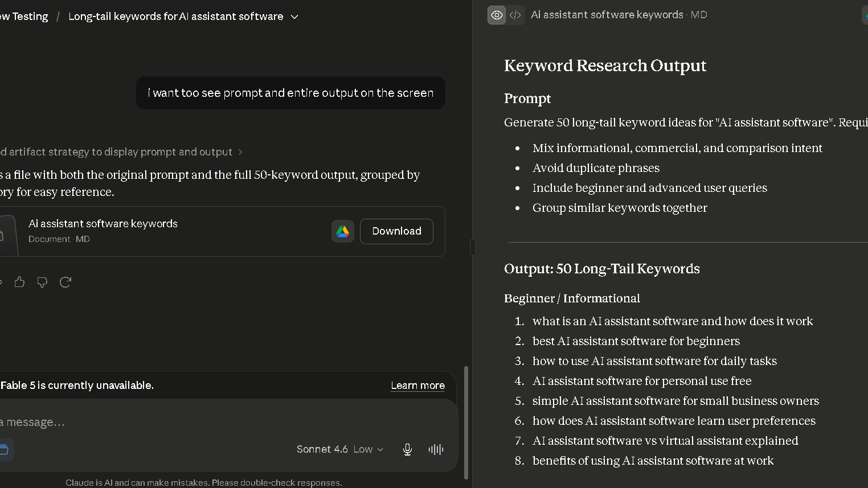Image resolution: width=868 pixels, height=488 pixels.
Task: Open the Sonnet 4.6 model selector
Action: [x=340, y=449]
